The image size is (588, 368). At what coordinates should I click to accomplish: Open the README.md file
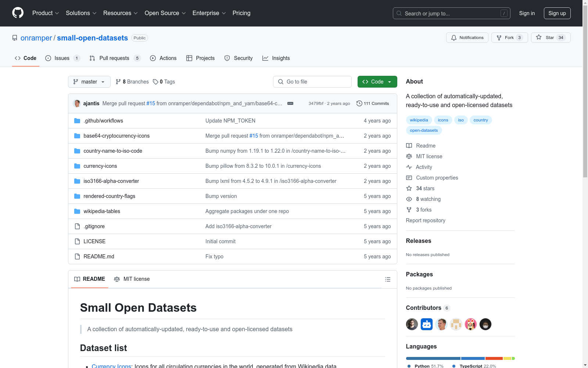99,256
